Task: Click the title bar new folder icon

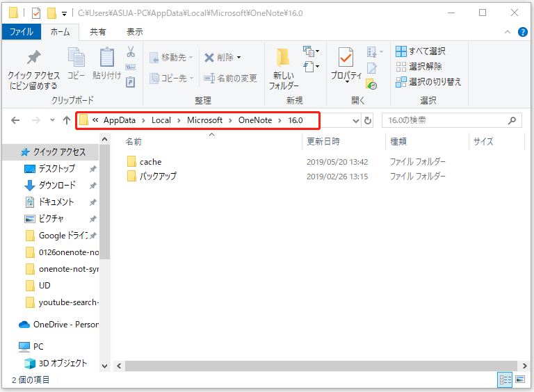Action: (x=51, y=13)
